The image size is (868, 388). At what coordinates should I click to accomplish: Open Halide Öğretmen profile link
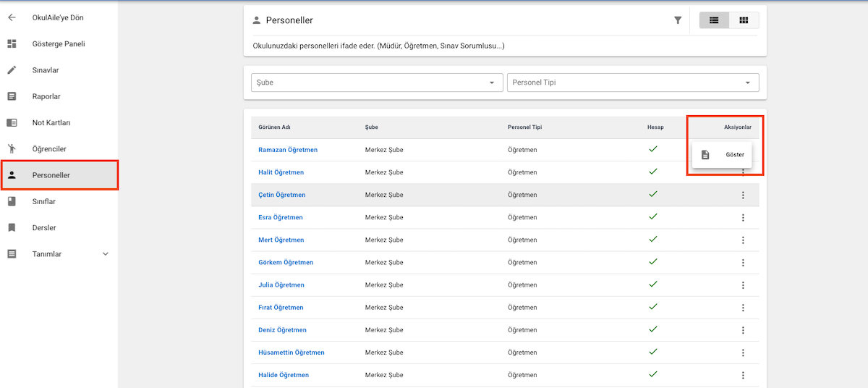(x=284, y=375)
